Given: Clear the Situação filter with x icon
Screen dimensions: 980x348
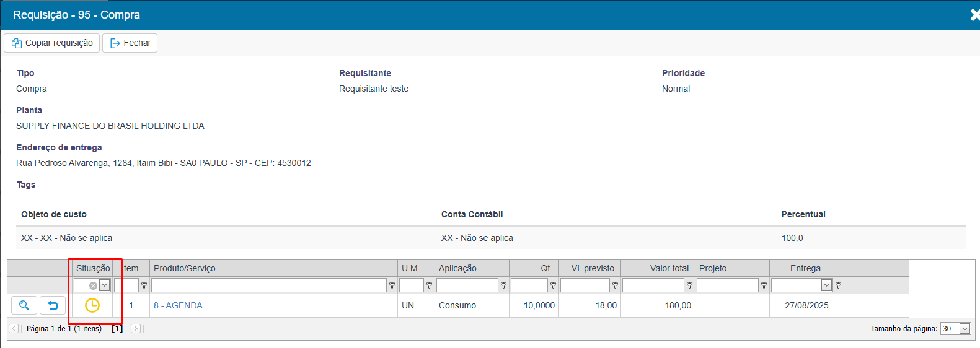Looking at the screenshot, I should 93,285.
